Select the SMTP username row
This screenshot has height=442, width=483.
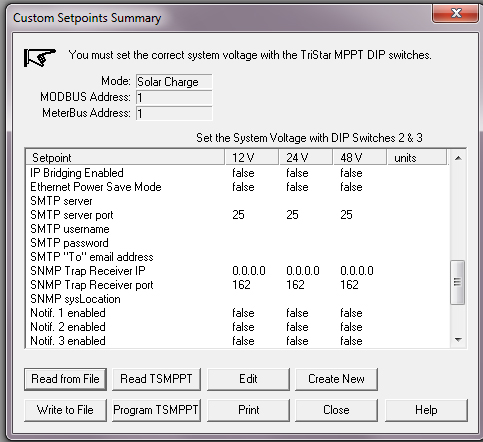coord(237,229)
